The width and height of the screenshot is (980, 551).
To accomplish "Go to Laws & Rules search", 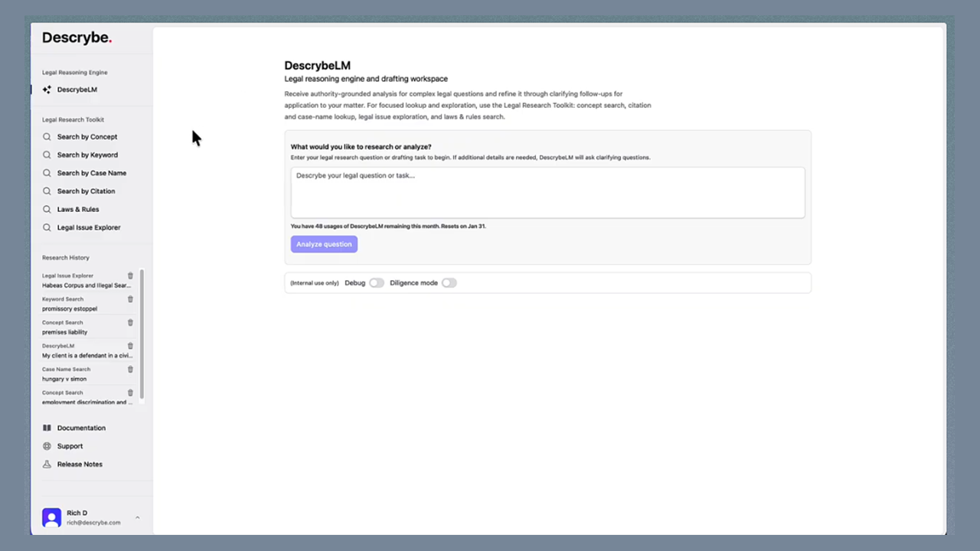I will pos(77,209).
